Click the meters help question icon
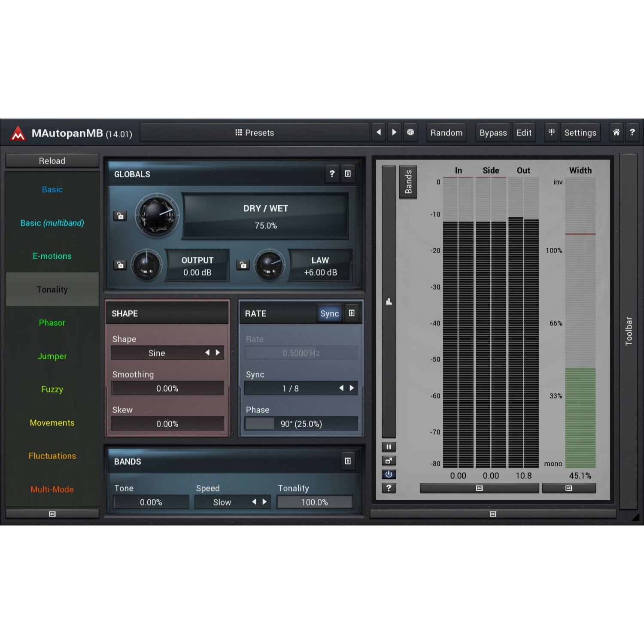Viewport: 644px width, 644px height. point(389,488)
